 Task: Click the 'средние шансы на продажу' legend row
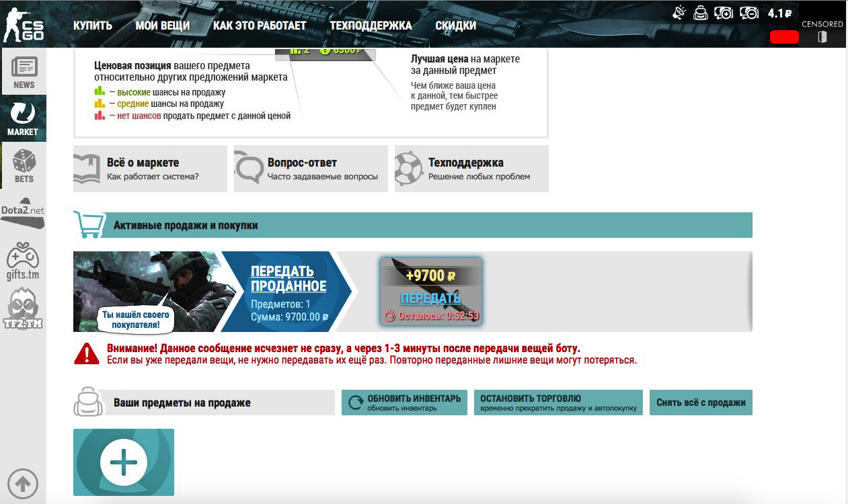(x=159, y=103)
